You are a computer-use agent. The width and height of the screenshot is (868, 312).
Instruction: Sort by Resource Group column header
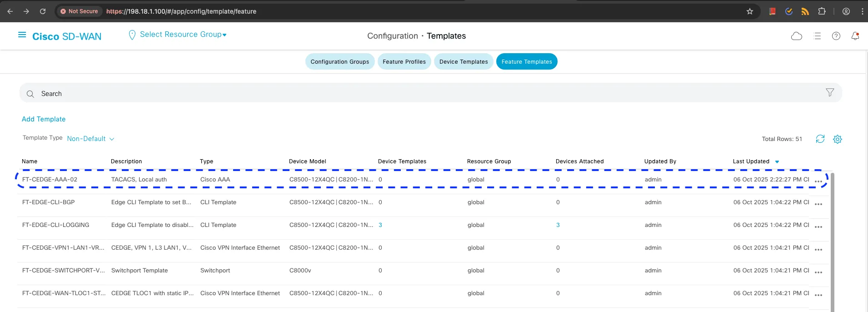click(x=489, y=161)
